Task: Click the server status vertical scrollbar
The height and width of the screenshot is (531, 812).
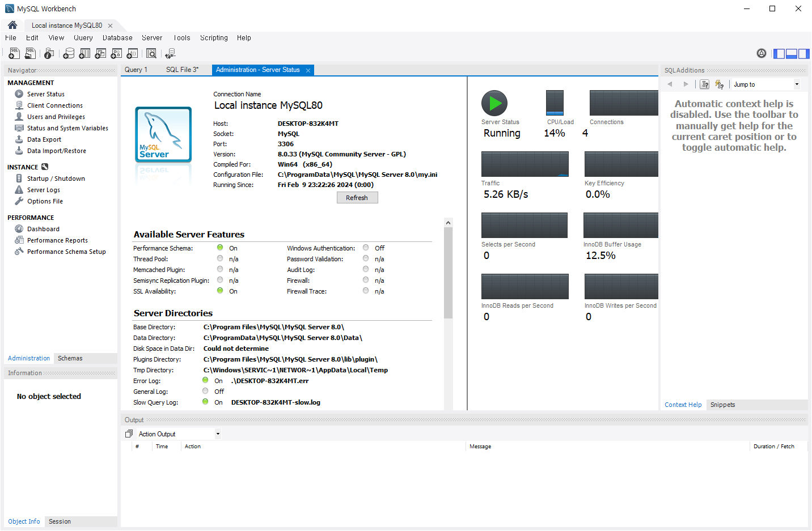Action: point(448,273)
